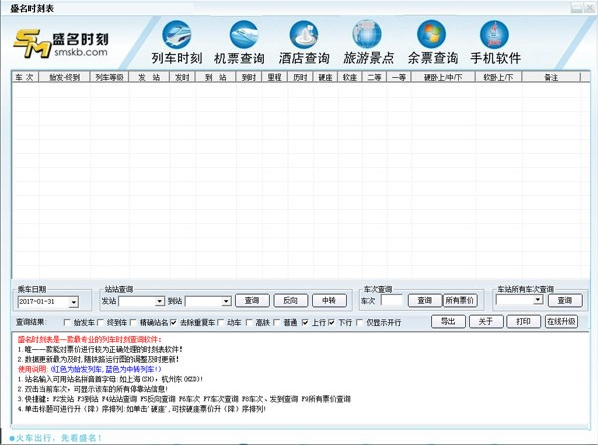This screenshot has height=446, width=598.
Task: Sort by the 车次 column header
Action: 25,77
